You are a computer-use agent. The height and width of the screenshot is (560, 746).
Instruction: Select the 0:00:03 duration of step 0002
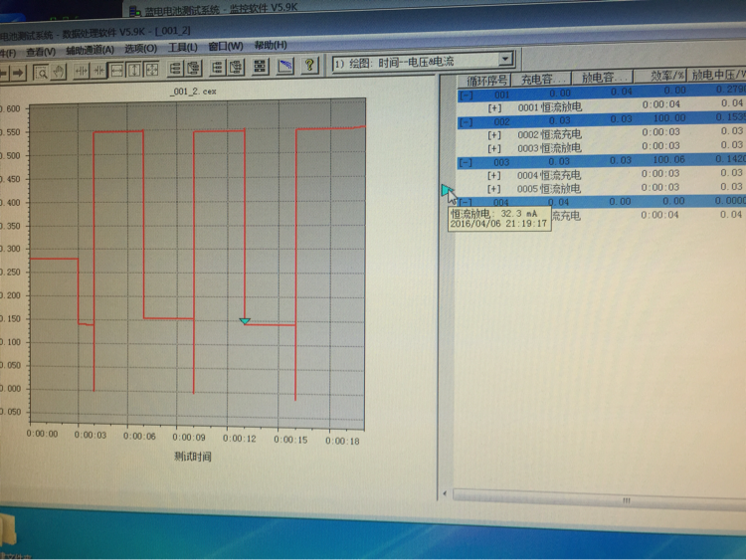point(660,131)
